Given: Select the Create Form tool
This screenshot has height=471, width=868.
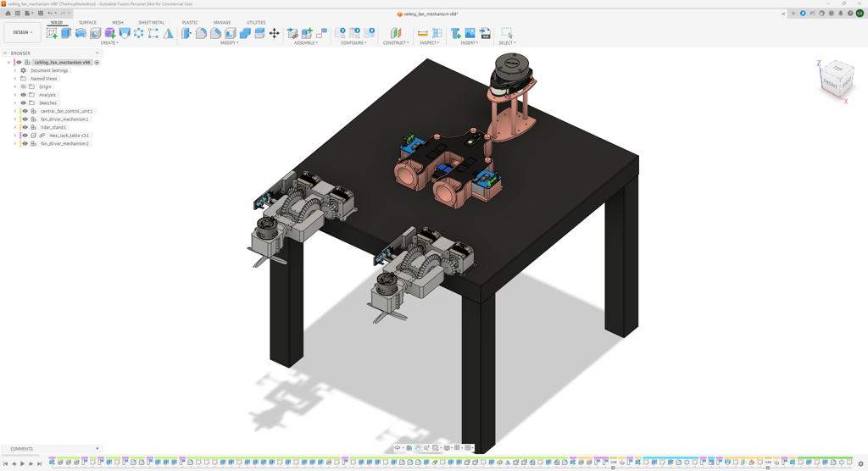Looking at the screenshot, I should tap(109, 33).
